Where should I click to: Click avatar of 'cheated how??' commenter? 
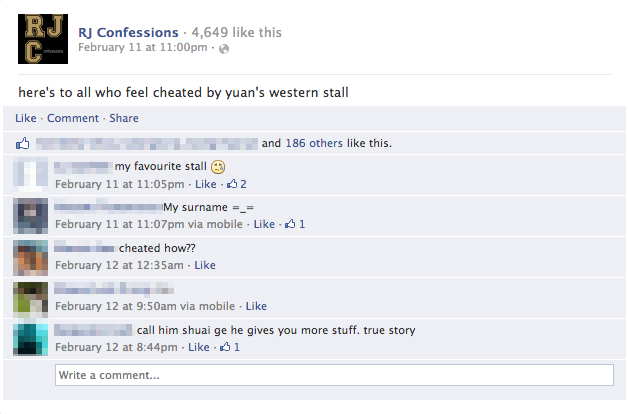coord(31,256)
